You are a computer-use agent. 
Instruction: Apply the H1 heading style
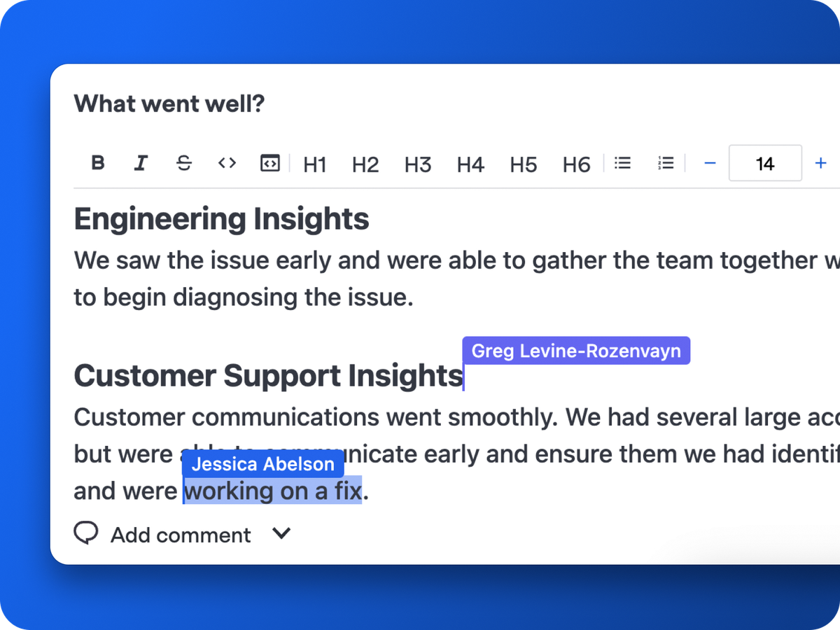point(315,164)
